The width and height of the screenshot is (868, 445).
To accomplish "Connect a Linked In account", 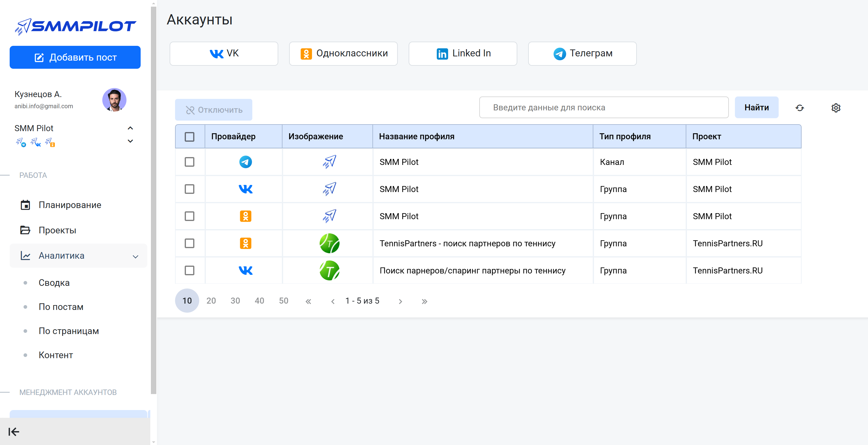I will tap(463, 54).
